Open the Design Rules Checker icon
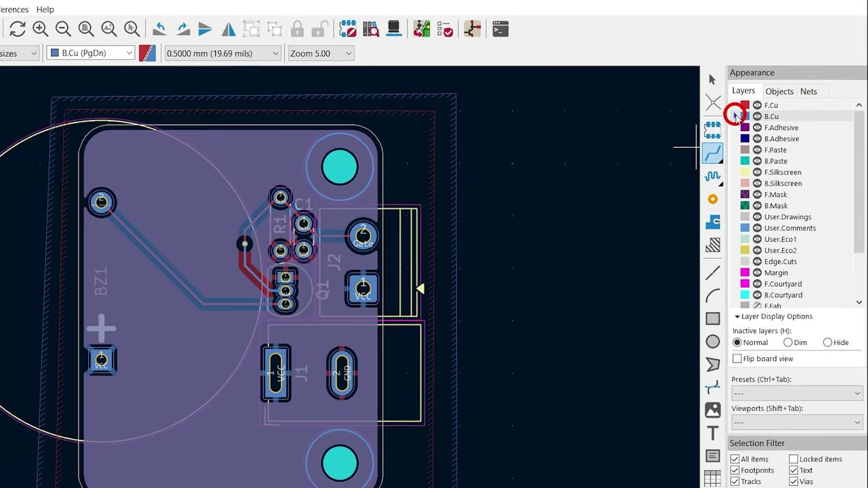 click(x=445, y=29)
